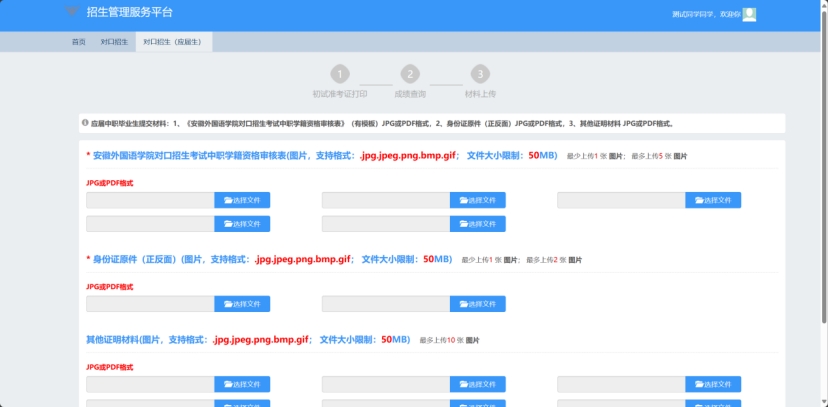Click middle file field in 其他证明材料 first row

[x=385, y=384]
